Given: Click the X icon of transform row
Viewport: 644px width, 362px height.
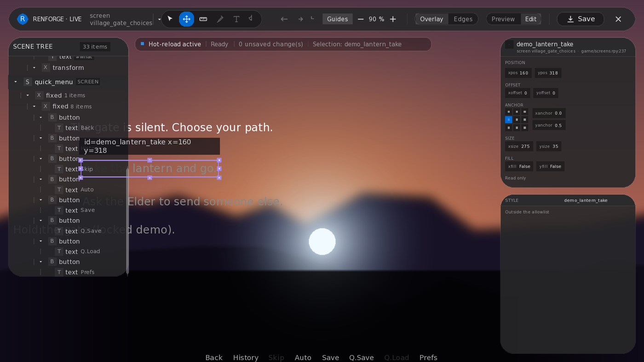Looking at the screenshot, I should tap(46, 68).
